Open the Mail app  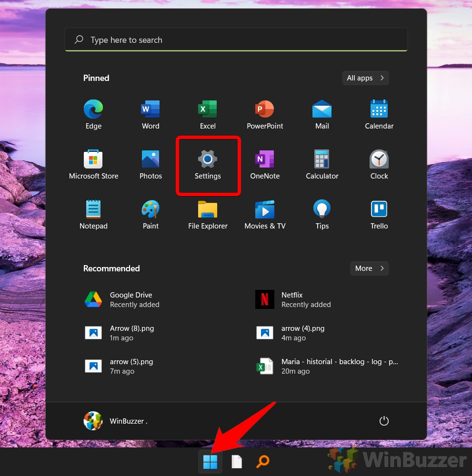tap(322, 114)
